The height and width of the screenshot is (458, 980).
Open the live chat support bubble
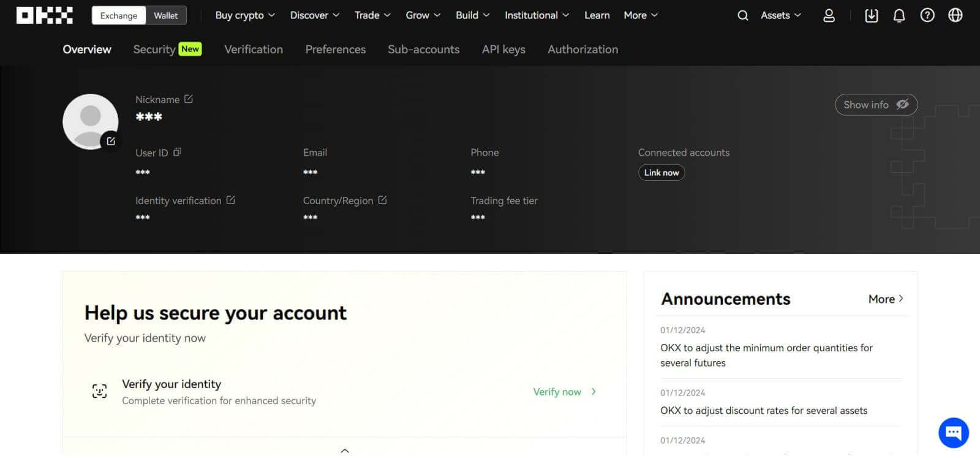953,432
